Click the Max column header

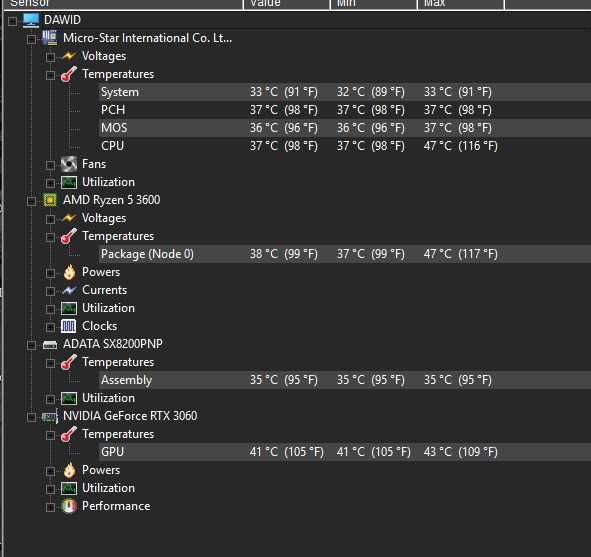click(x=461, y=4)
